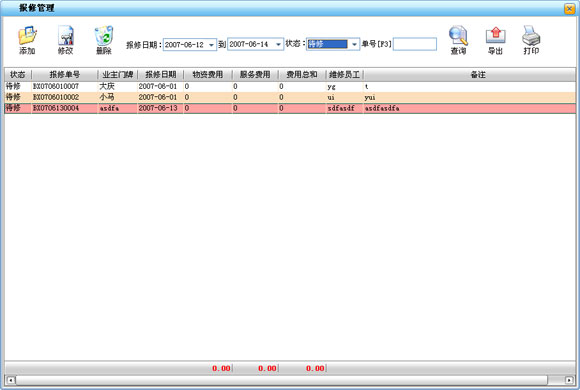580x390 pixels.
Task: Open the end date 2007-06-14 dropdown
Action: point(278,44)
